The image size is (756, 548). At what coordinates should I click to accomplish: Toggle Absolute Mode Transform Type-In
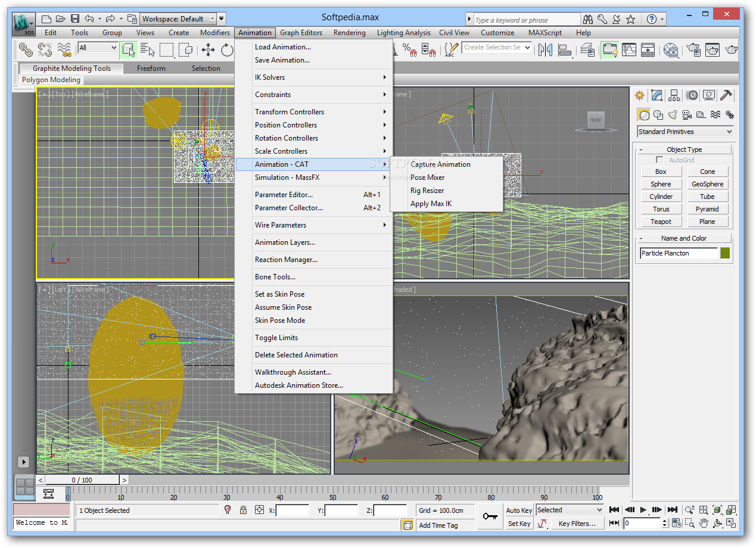tap(259, 510)
